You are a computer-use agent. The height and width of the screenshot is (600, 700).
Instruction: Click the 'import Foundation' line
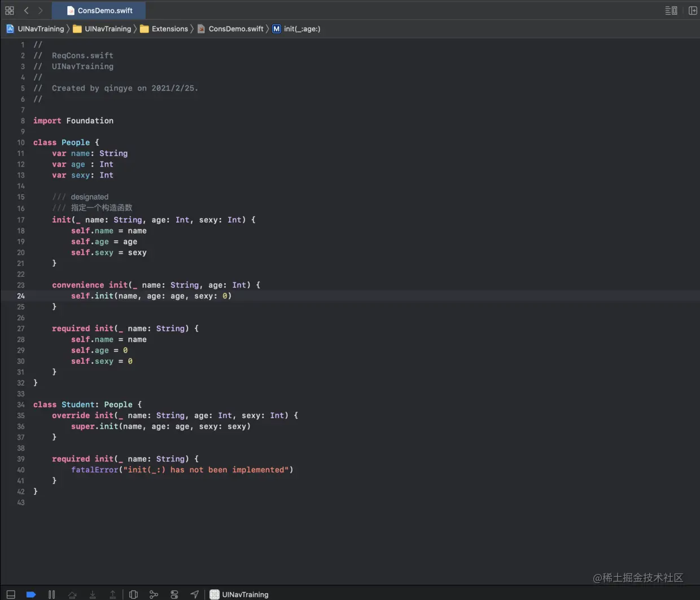pyautogui.click(x=73, y=121)
